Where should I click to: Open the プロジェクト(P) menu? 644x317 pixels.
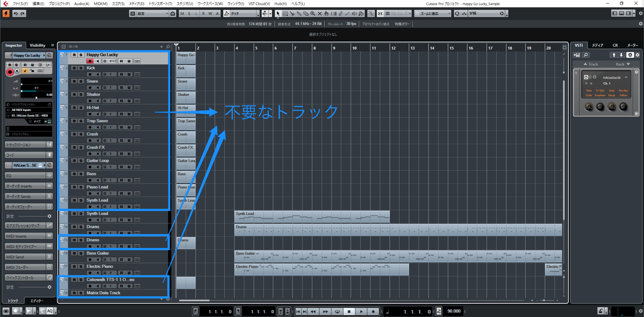point(59,3)
